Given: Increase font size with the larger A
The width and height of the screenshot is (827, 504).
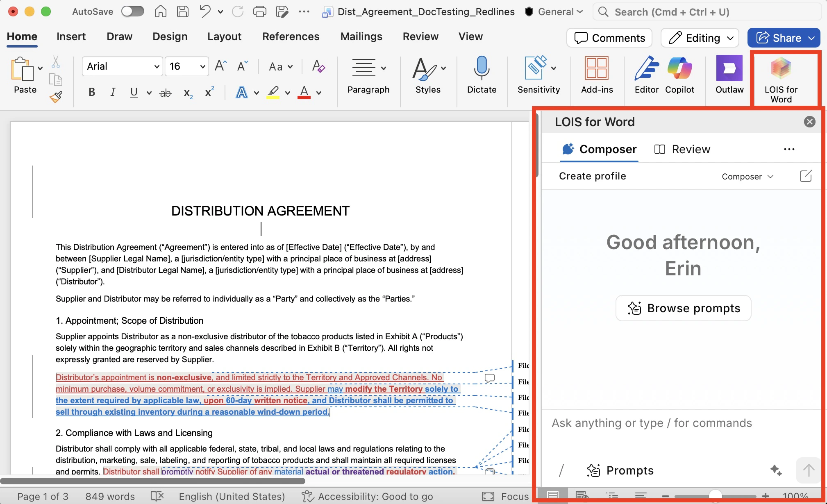Looking at the screenshot, I should pos(220,66).
